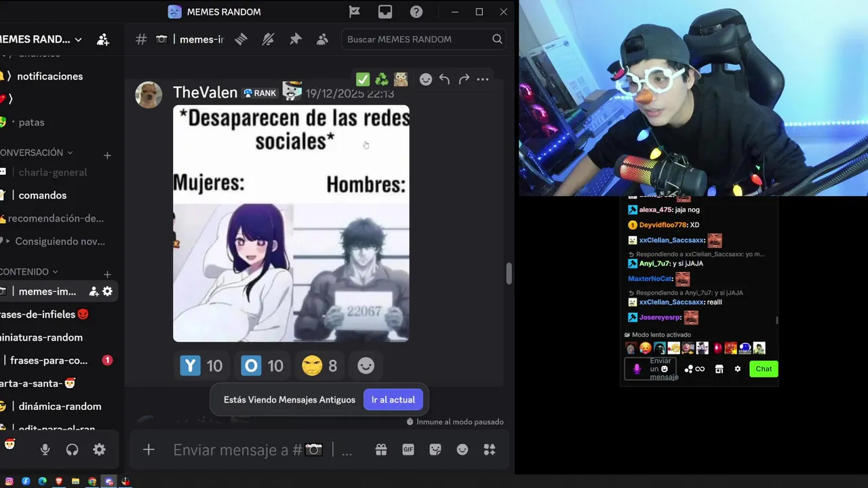Open the comandos channel

[x=43, y=195]
